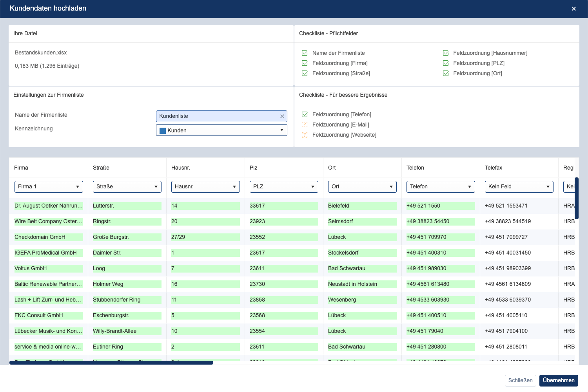The height and width of the screenshot is (392, 588).
Task: Click the horizontal scrollbar below the table
Action: tap(111, 363)
